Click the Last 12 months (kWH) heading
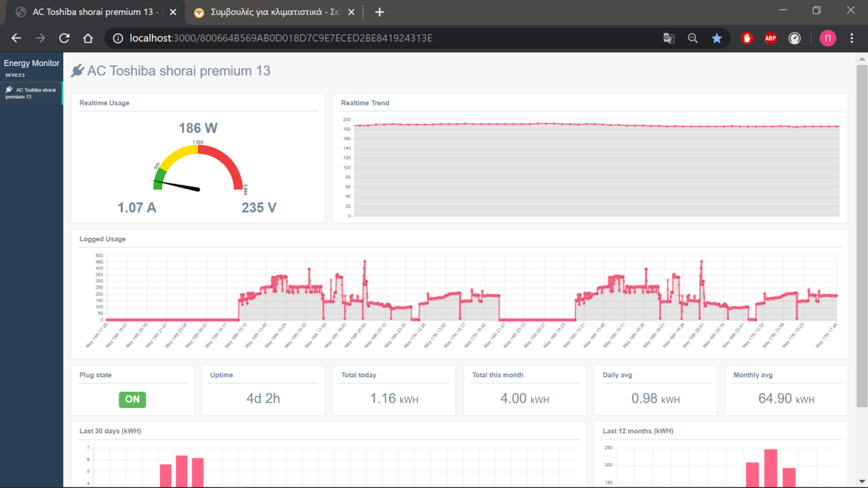Screen dimensions: 868x488 coord(637,431)
